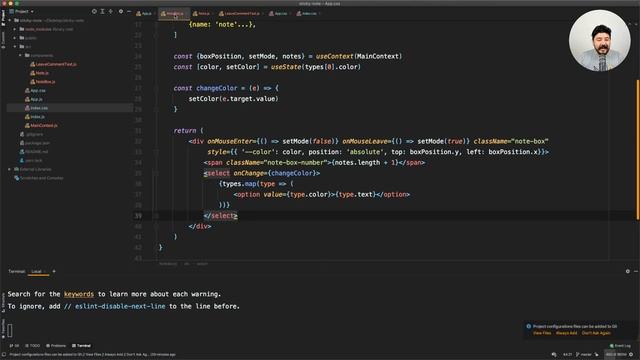Click the locate/select opened file icon in Project panel
Image resolution: width=640 pixels, height=360 pixels.
click(94, 11)
